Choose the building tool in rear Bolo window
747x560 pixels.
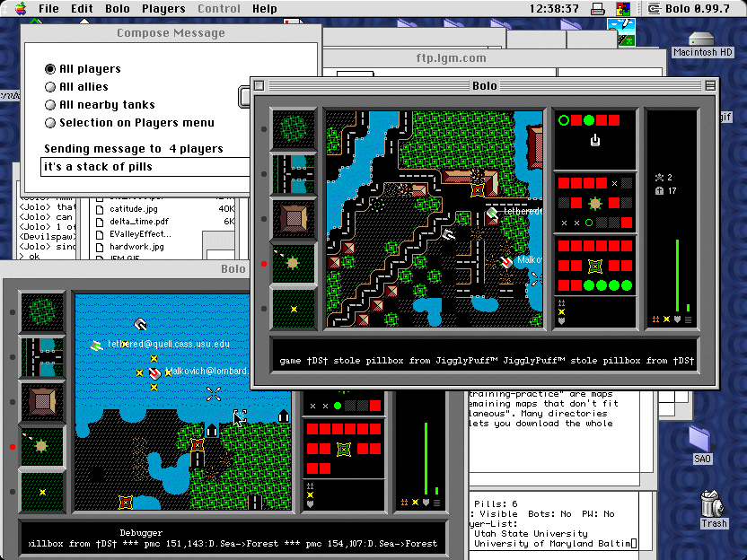[42, 401]
